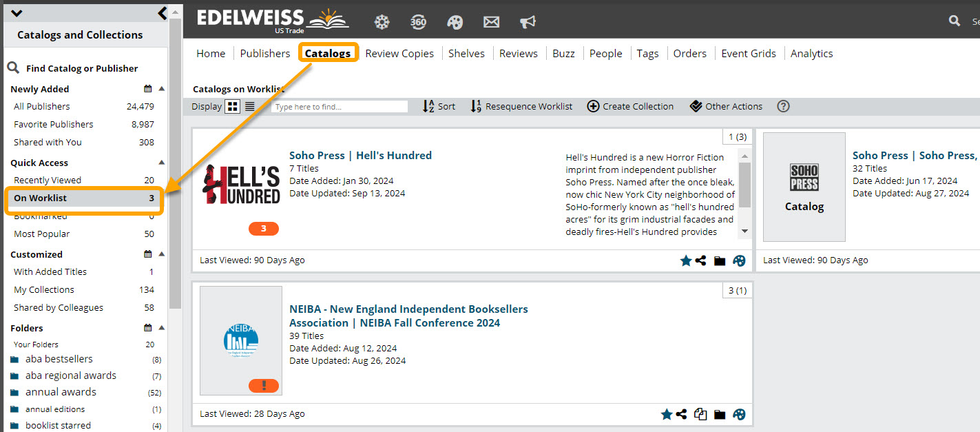Toggle star on Hell's Hundred catalog
The width and height of the screenshot is (980, 432).
pyautogui.click(x=685, y=260)
